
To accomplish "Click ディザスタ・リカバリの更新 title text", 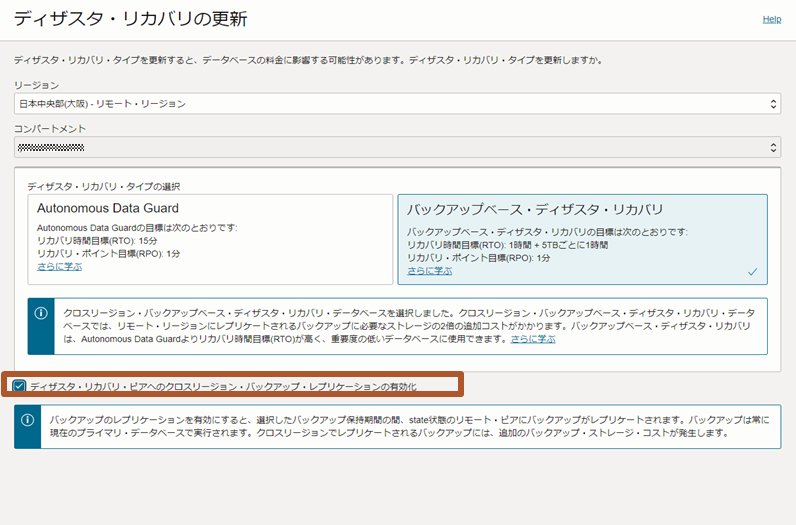I will [130, 19].
